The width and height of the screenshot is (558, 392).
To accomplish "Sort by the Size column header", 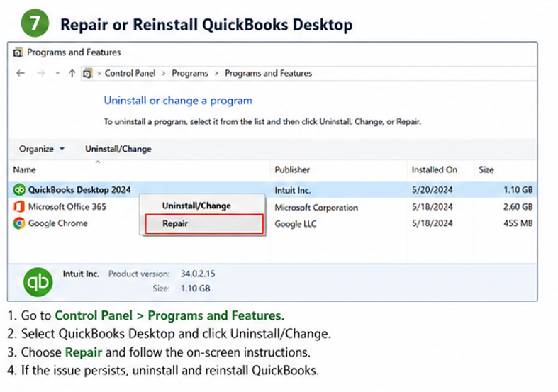I will click(486, 169).
